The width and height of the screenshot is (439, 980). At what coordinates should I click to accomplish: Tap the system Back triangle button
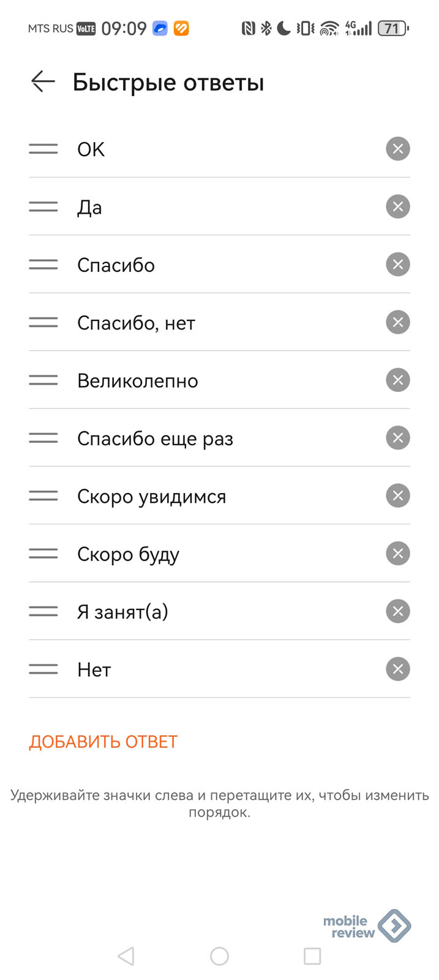tap(126, 956)
